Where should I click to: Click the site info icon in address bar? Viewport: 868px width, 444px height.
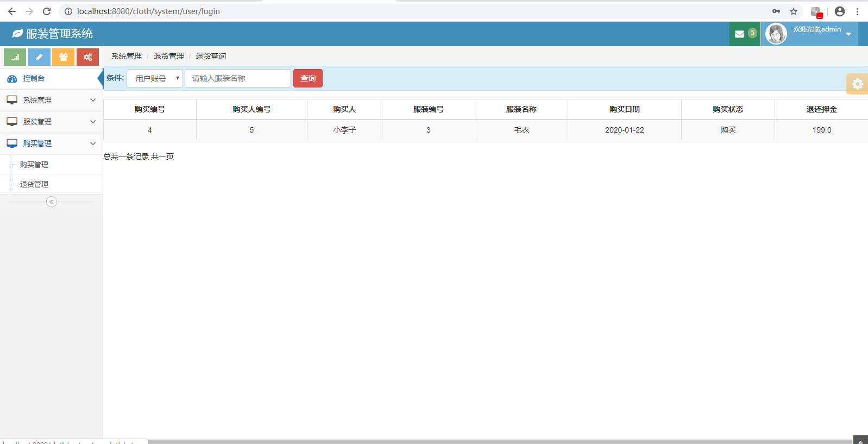[68, 11]
